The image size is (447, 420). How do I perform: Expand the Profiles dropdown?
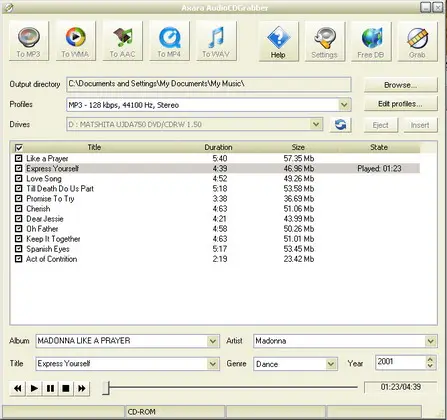coord(344,105)
